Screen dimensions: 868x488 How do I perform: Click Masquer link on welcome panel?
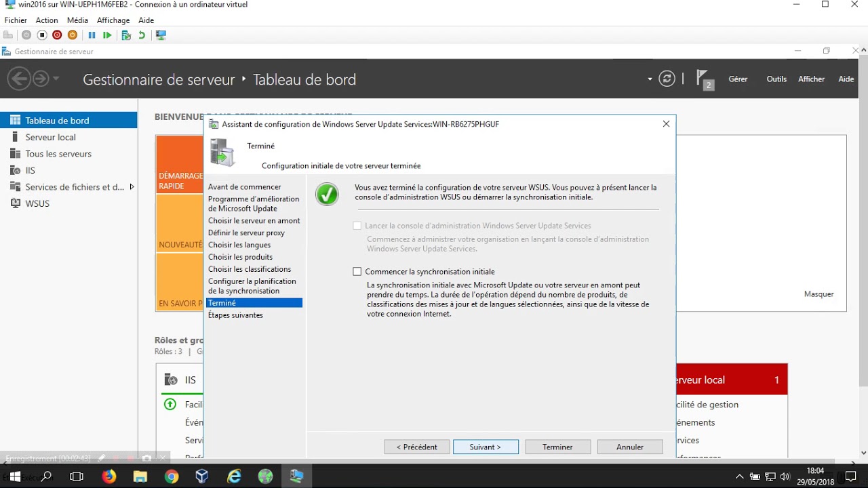point(818,294)
